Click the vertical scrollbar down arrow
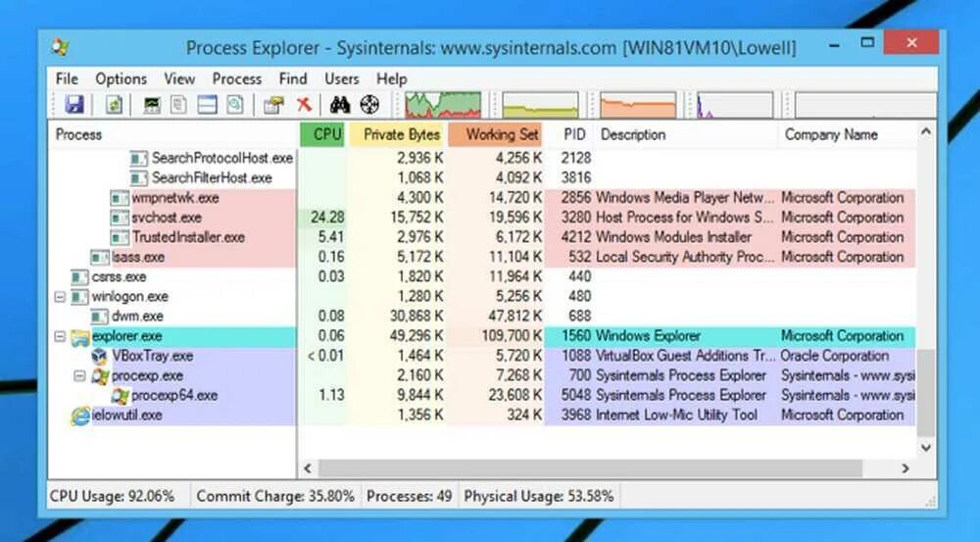980x542 pixels. coord(926,448)
